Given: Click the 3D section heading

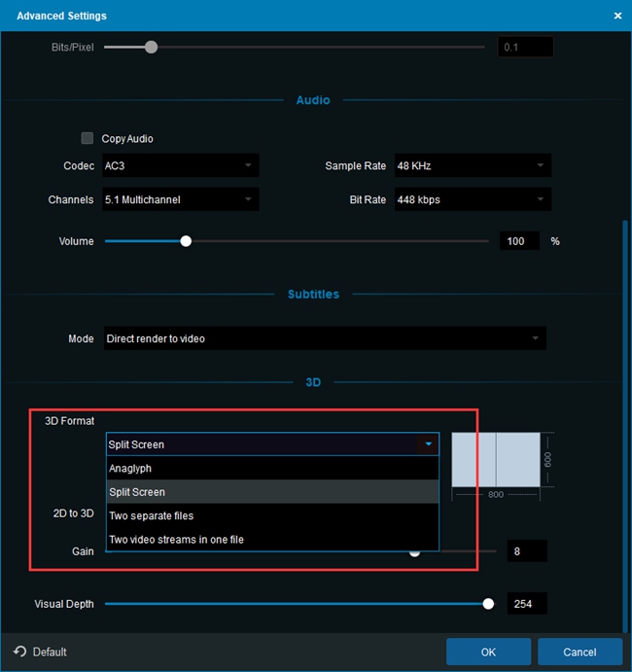Looking at the screenshot, I should [313, 382].
